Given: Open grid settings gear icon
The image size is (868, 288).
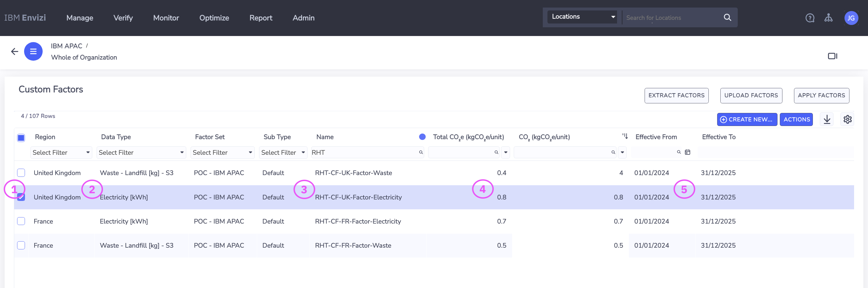Looking at the screenshot, I should pos(847,119).
